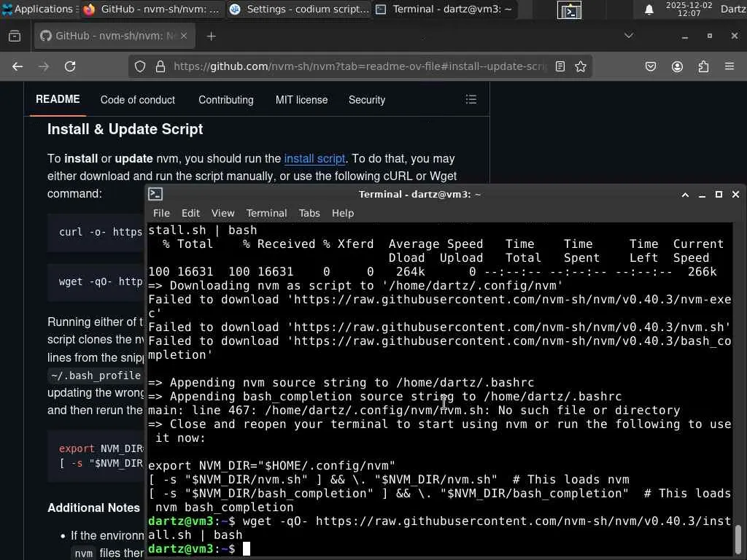Click the terminal title bar text
The image size is (747, 560).
tap(419, 194)
